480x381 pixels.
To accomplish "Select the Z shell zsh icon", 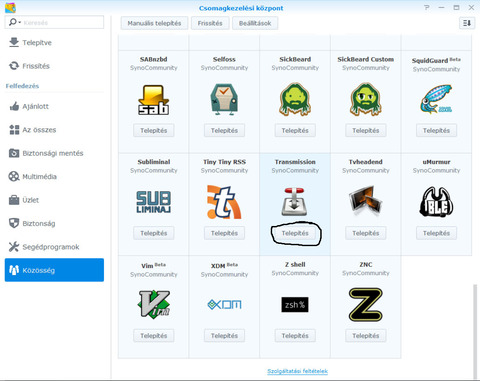I will point(295,305).
